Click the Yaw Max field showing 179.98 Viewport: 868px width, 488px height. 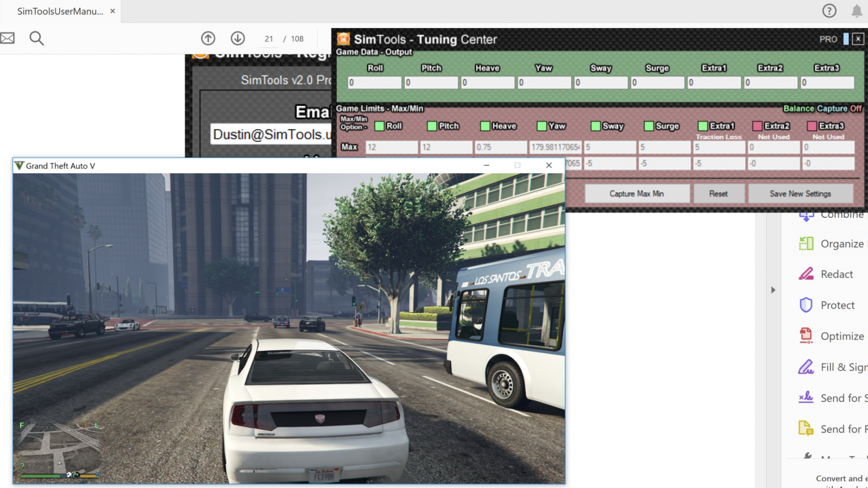[x=555, y=147]
